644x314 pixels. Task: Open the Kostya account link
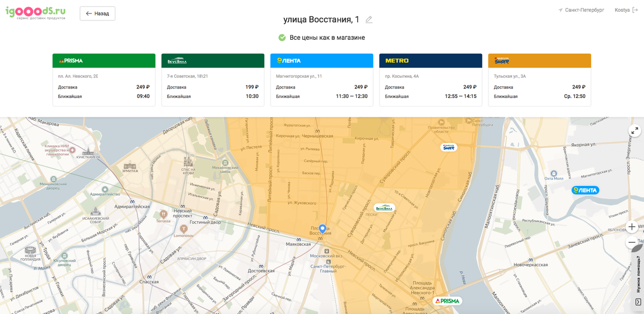click(623, 10)
